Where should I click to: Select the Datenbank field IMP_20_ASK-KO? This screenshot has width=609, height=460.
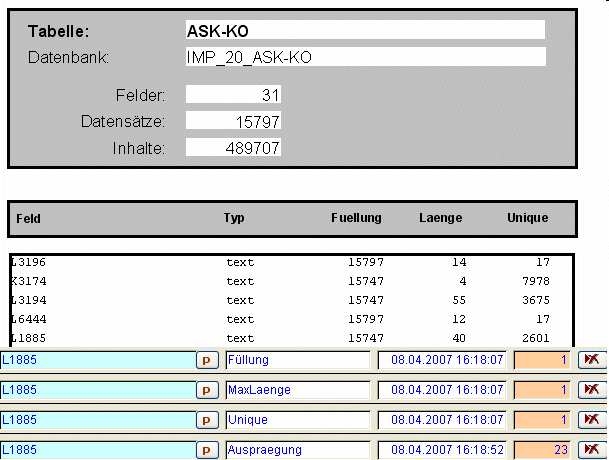point(365,57)
